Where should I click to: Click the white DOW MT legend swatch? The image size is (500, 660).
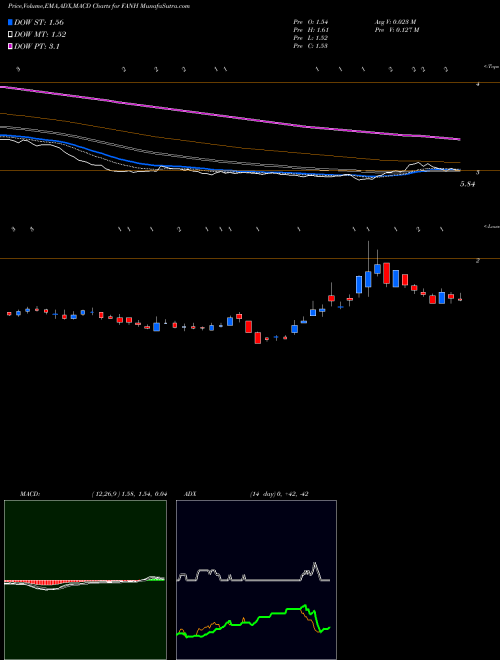(11, 34)
